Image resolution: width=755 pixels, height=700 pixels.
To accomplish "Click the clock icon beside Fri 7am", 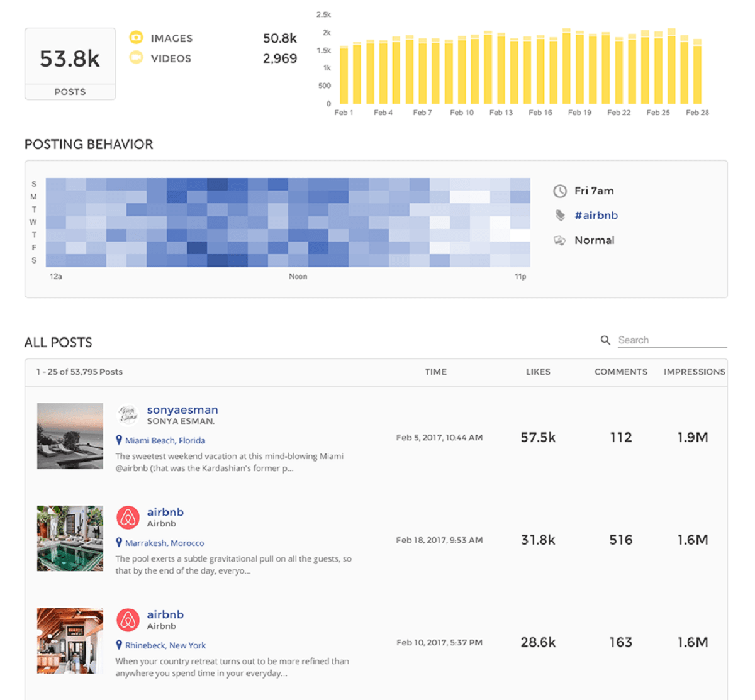I will coord(559,191).
